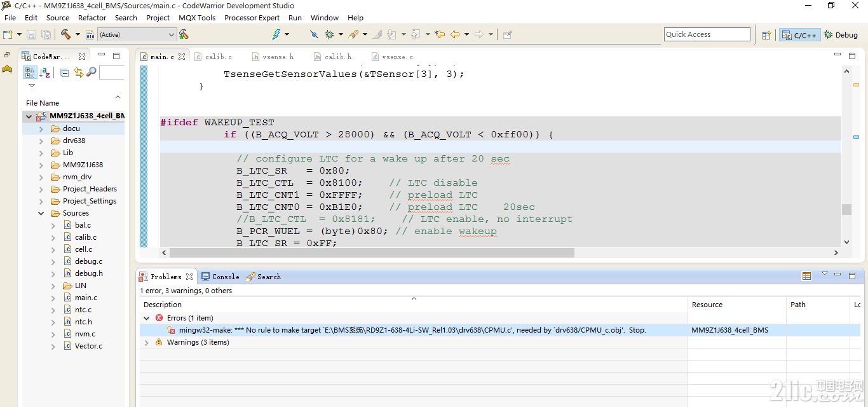Open the CodeWarrior Projects view menu triangle
Viewport: 868px width, 407px height.
pos(32,85)
